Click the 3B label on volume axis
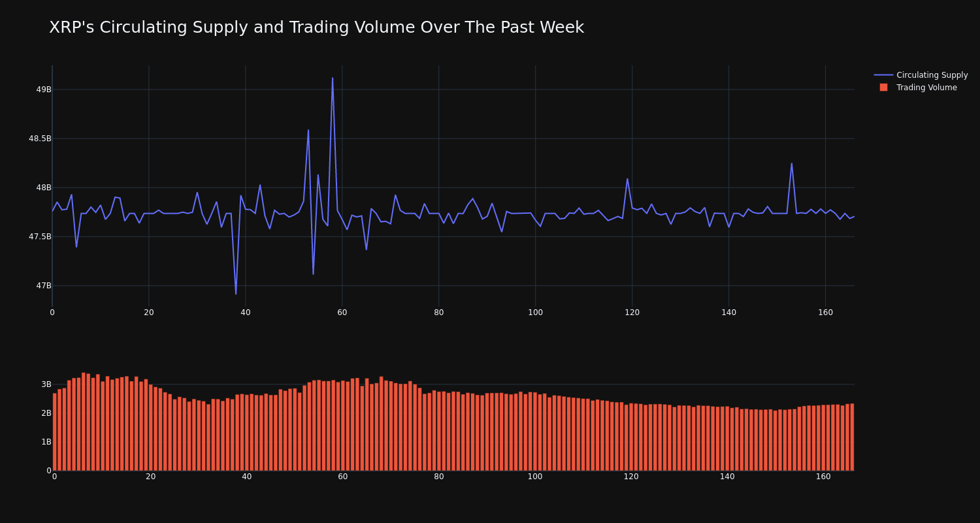Viewport: 980px width, 523px height. coord(46,384)
